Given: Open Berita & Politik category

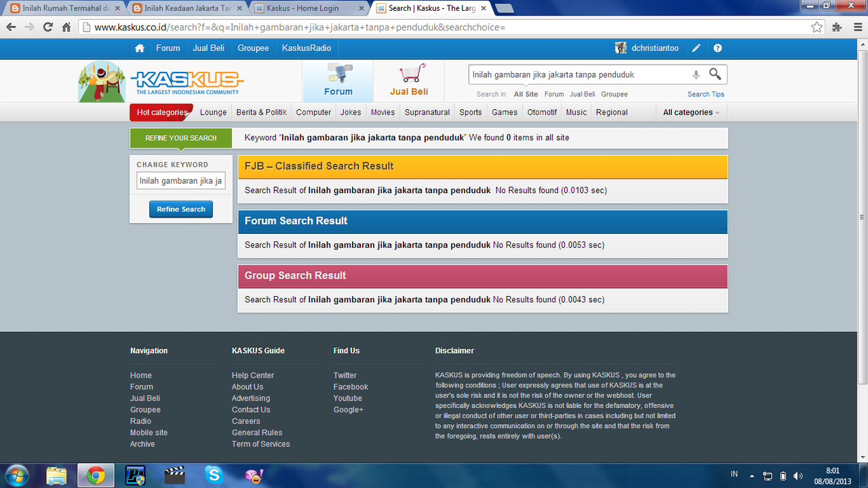Looking at the screenshot, I should coord(262,113).
